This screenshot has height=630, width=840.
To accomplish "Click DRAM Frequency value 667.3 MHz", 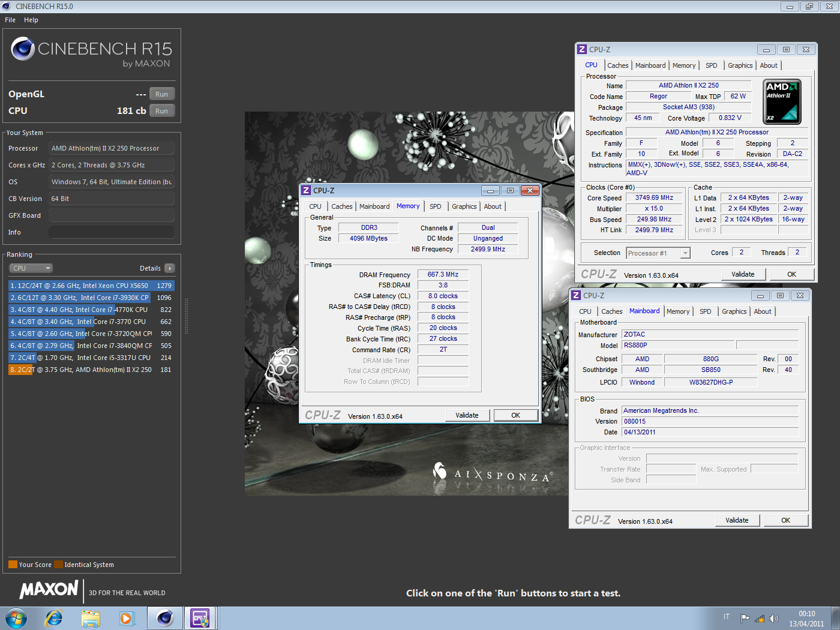I will coord(443,275).
